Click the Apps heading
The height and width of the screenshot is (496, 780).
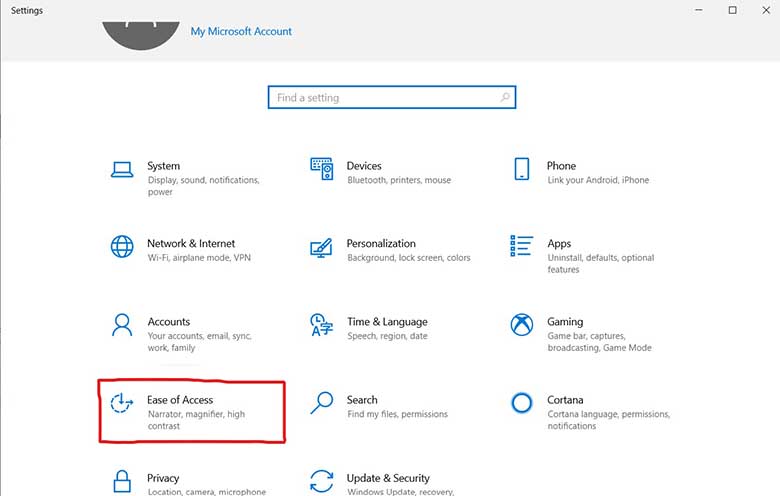pos(559,244)
